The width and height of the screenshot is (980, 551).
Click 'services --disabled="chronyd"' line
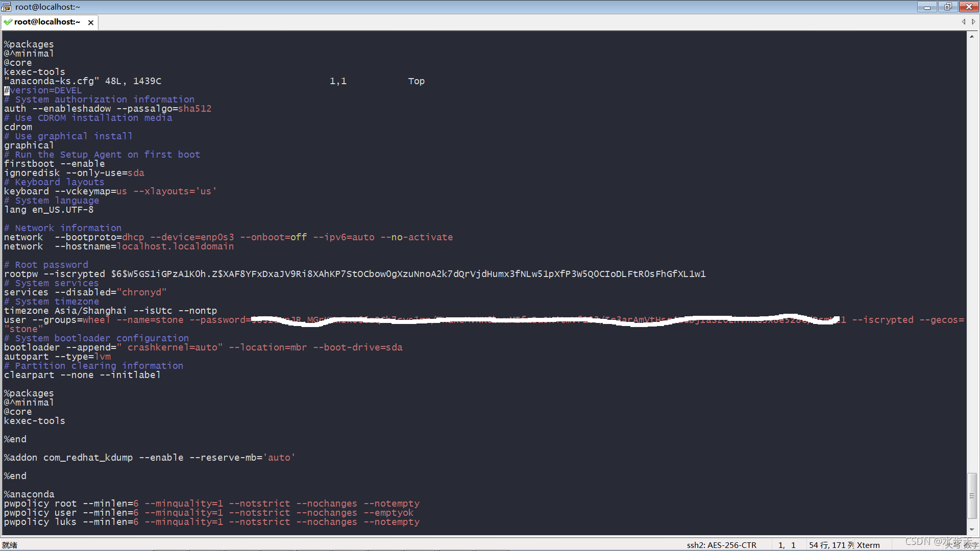pos(85,292)
